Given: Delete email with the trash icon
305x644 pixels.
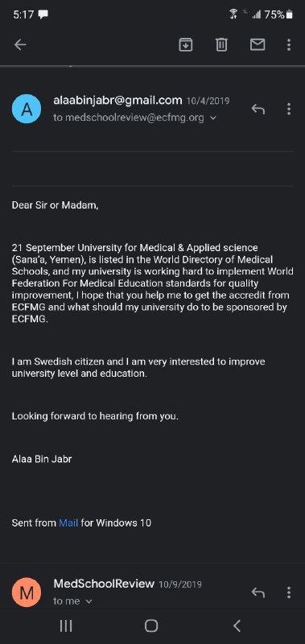Looking at the screenshot, I should [221, 45].
